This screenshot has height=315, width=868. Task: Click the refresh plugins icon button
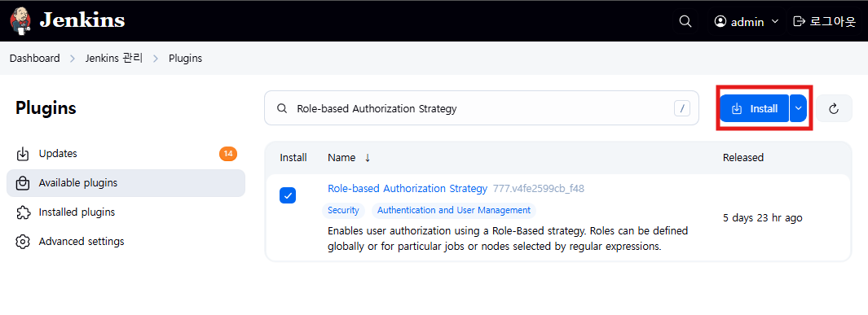tap(834, 108)
